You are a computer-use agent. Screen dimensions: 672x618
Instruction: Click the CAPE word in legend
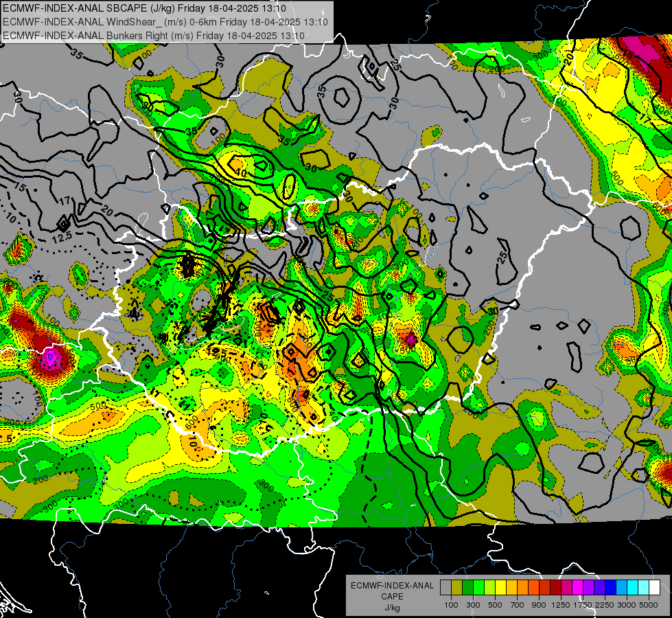(x=392, y=597)
